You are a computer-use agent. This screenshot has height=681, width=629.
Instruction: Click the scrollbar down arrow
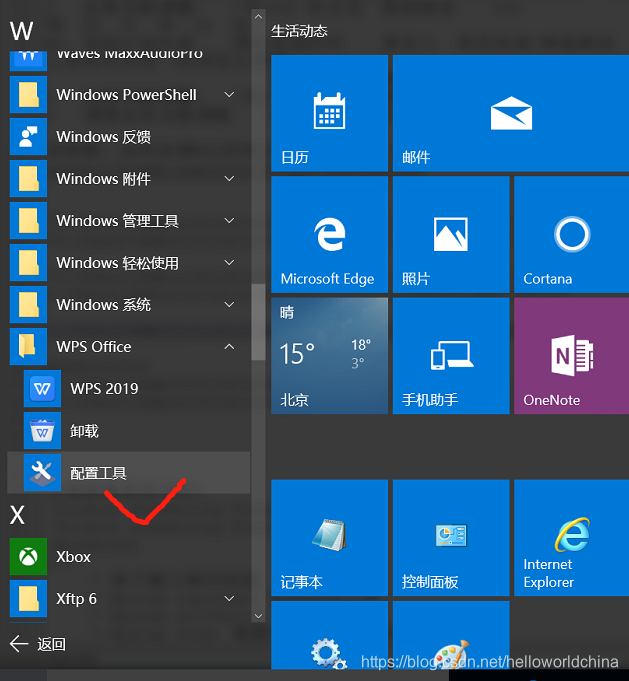pos(258,616)
